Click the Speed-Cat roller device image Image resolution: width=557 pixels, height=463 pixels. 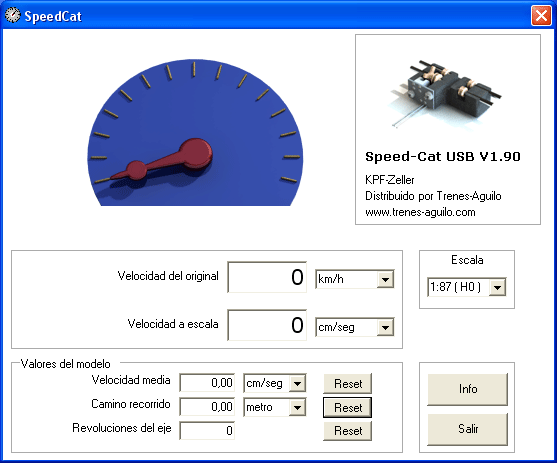[446, 94]
